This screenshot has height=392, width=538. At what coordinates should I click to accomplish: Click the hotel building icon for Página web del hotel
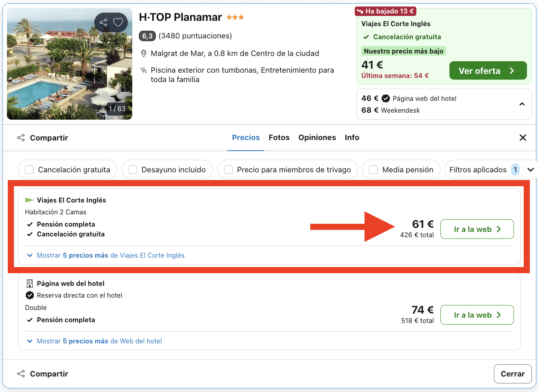pyautogui.click(x=29, y=283)
